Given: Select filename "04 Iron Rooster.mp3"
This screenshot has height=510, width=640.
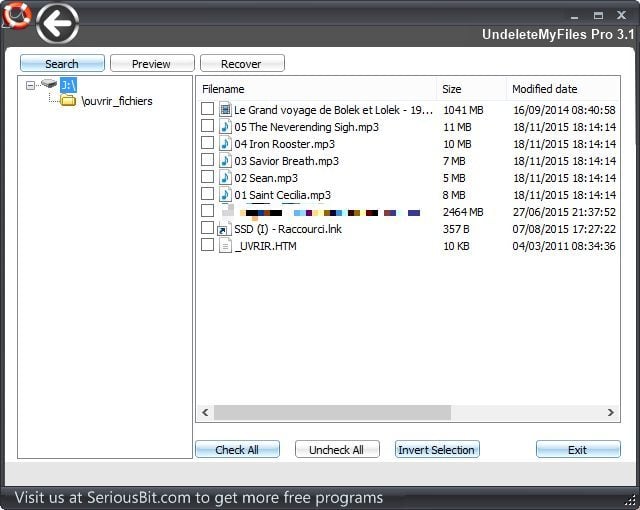Looking at the screenshot, I should coord(284,144).
